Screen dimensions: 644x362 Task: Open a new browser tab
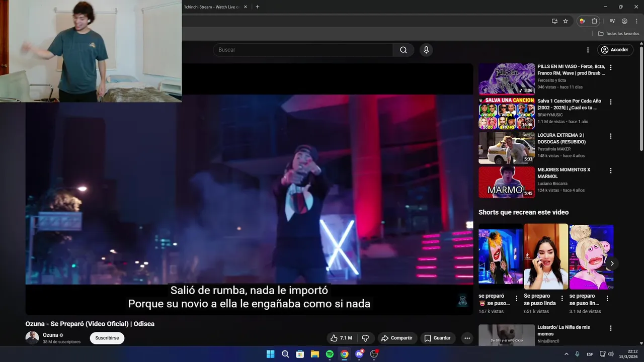tap(258, 7)
